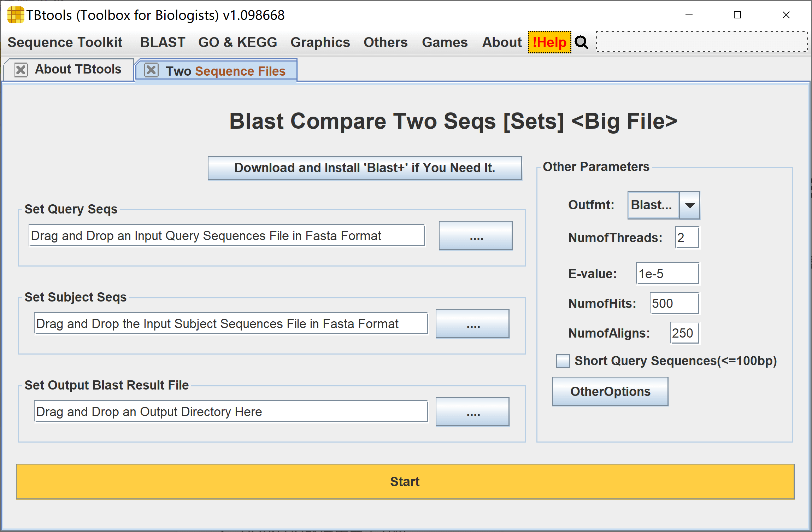The height and width of the screenshot is (532, 812).
Task: Open the Graphics menu
Action: pos(320,42)
